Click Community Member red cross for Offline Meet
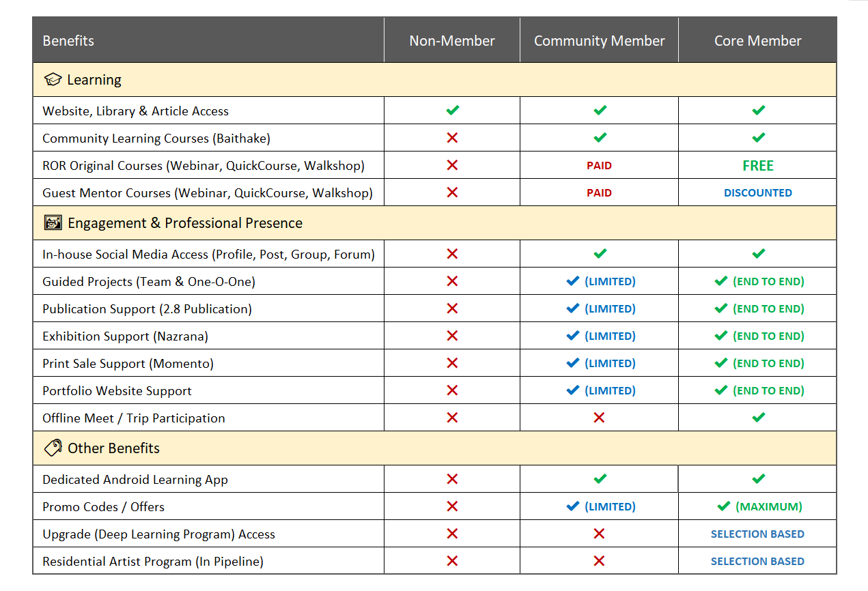The height and width of the screenshot is (591, 868). click(599, 418)
